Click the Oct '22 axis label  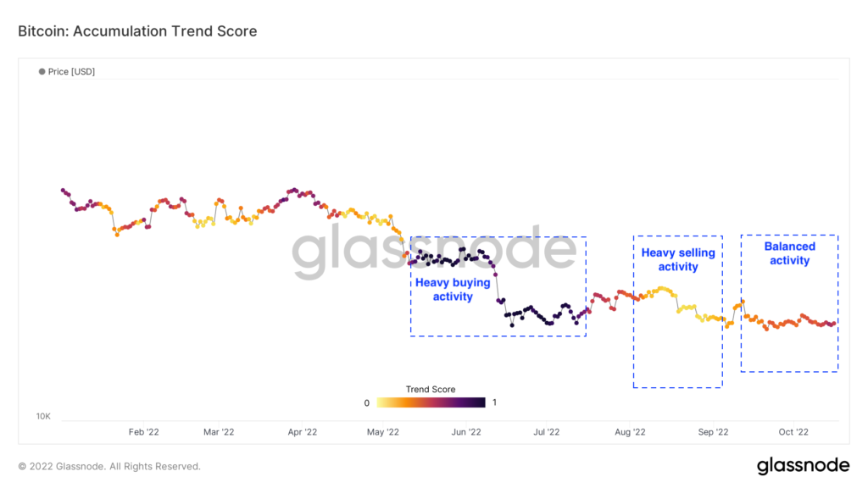click(x=793, y=432)
